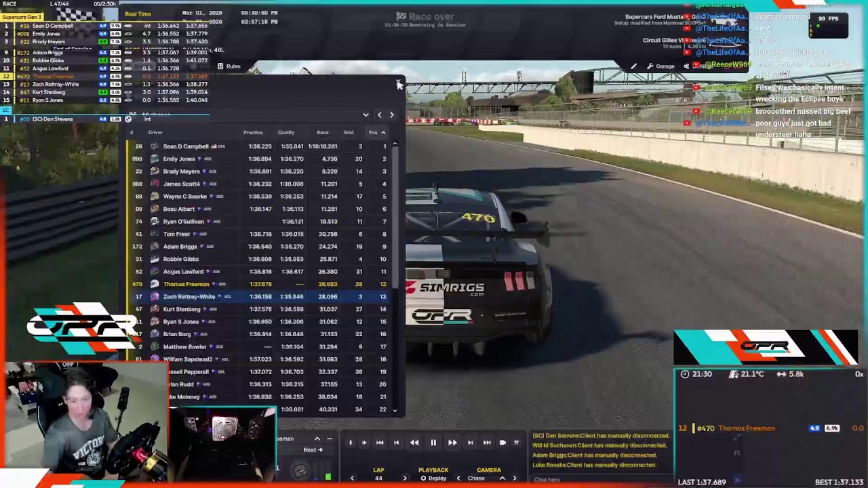Click the steering wheel icon beside Dan Stevens
This screenshot has height=488, width=868.
coord(128,119)
